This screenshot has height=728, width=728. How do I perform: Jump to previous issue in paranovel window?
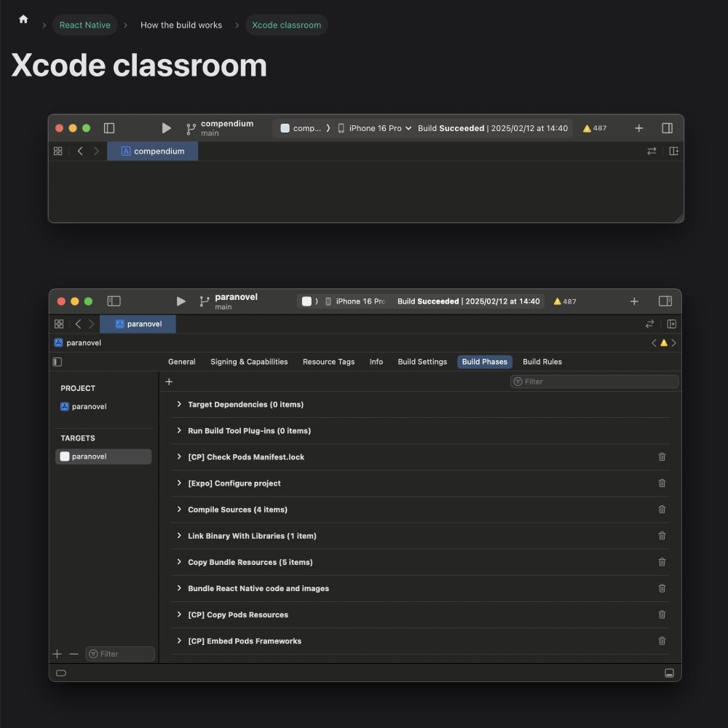(x=654, y=343)
